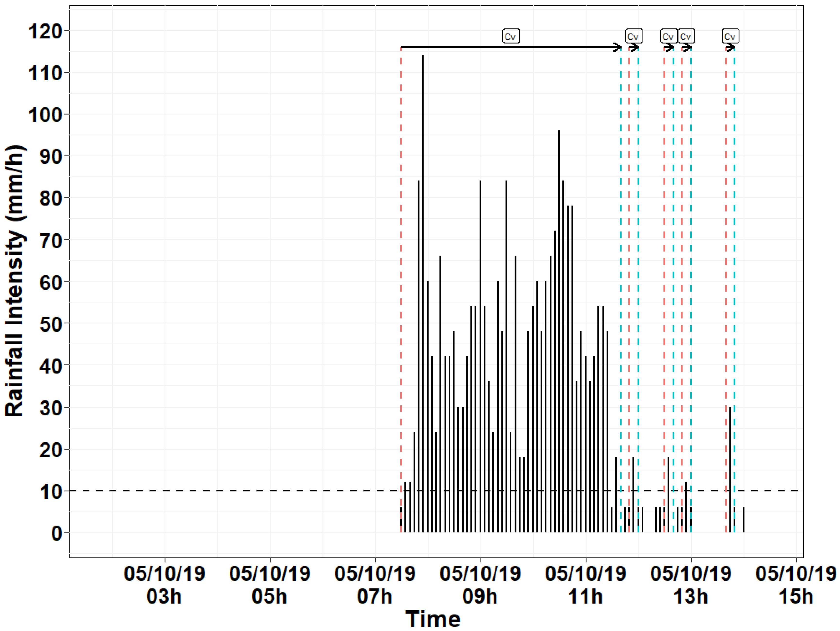The image size is (840, 631).
Task: Click the 'Time' x-axis title
Action: [x=433, y=619]
